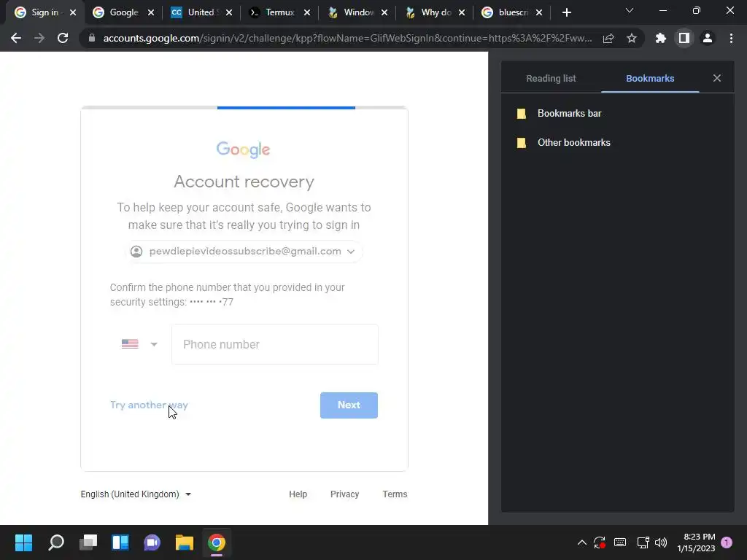This screenshot has width=747, height=560.
Task: Open Chrome's three-dot menu
Action: tap(731, 38)
